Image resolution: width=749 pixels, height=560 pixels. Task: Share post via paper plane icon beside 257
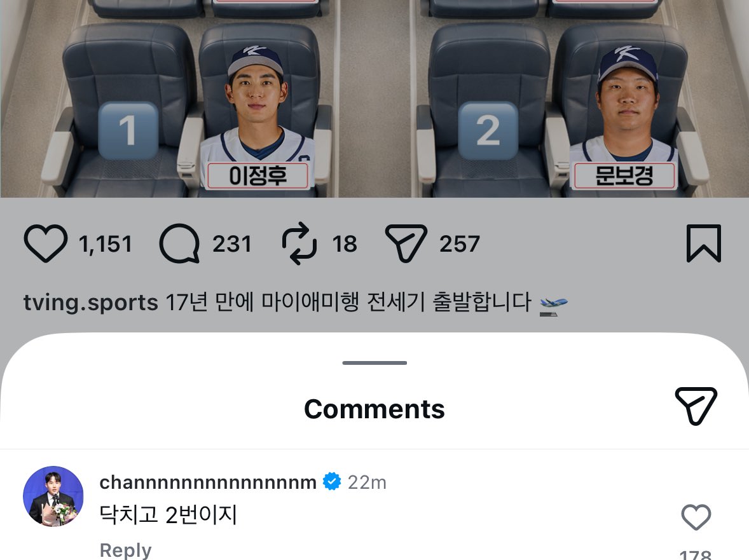pos(406,243)
